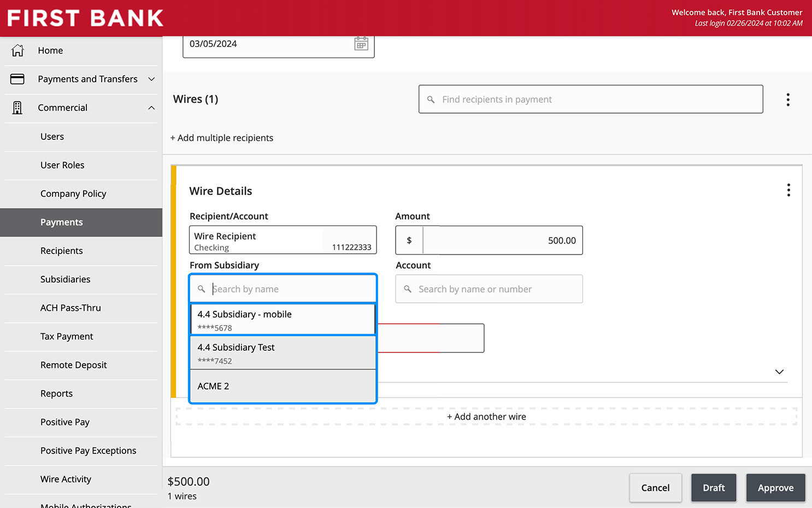Click the Cancel button
This screenshot has height=508, width=812.
tap(655, 488)
